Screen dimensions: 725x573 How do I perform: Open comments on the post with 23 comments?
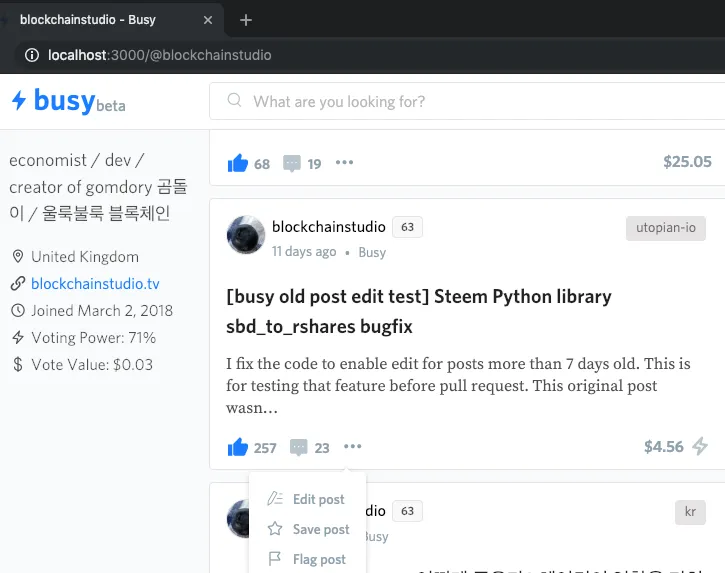point(298,448)
